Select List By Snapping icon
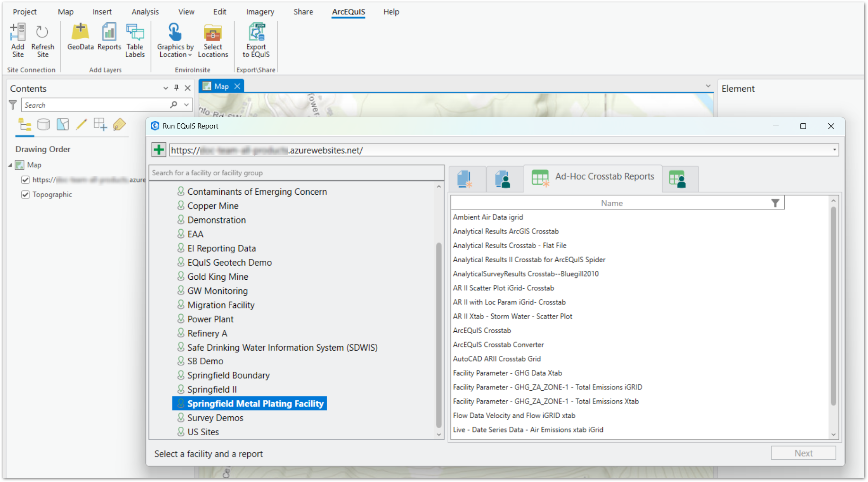This screenshot has width=868, height=482. click(100, 125)
